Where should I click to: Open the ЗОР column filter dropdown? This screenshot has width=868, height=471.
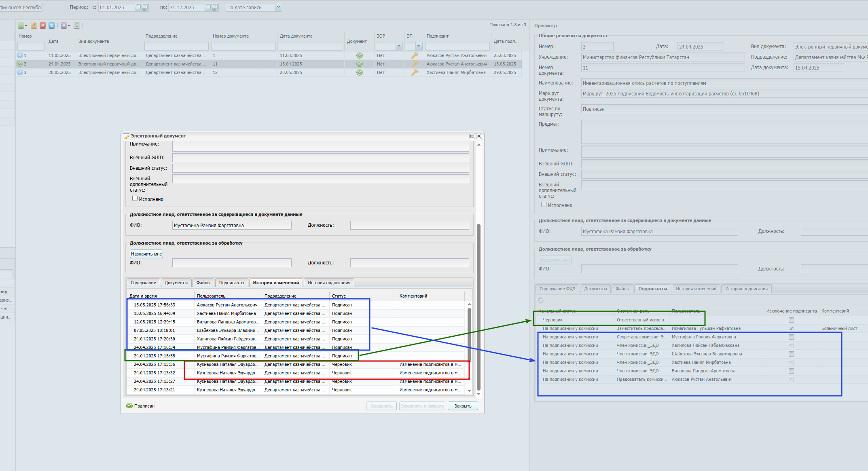tap(399, 46)
